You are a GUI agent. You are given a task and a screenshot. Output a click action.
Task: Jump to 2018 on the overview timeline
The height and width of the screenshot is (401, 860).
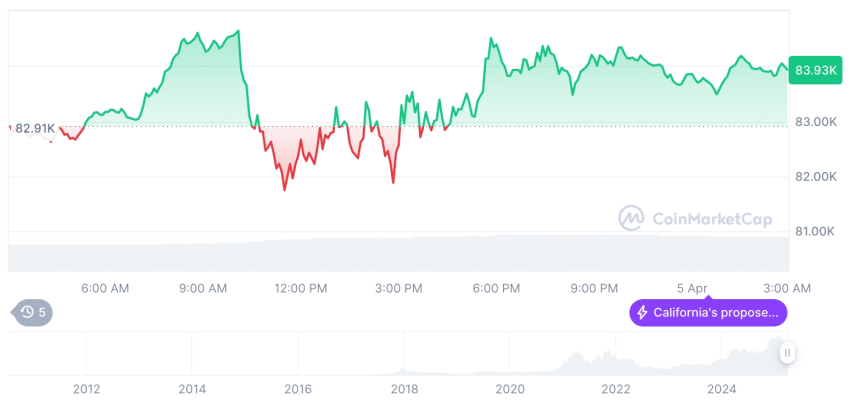click(404, 389)
